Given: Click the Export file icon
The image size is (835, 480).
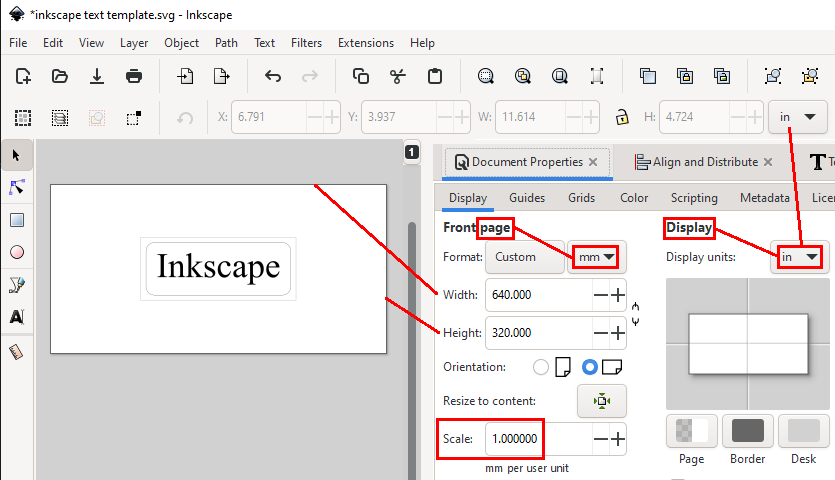Looking at the screenshot, I should 222,76.
